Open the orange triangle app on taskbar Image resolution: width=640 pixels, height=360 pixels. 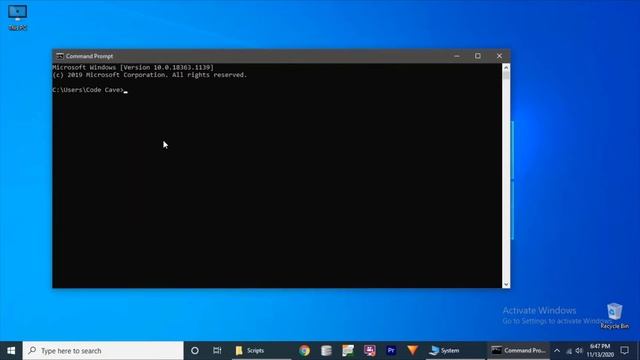click(413, 351)
